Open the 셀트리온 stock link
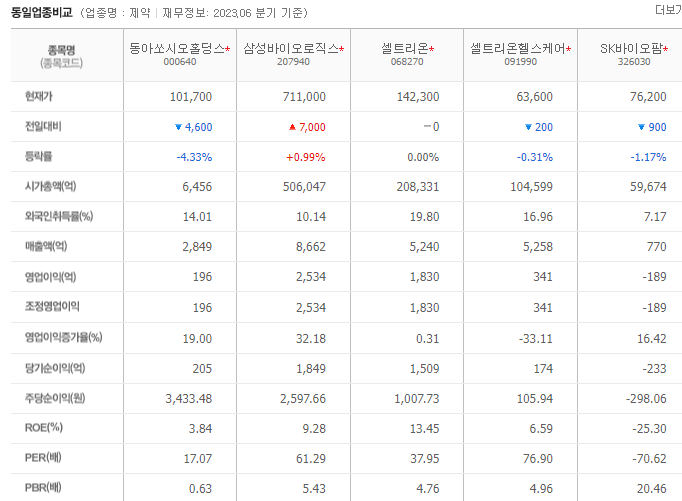The image size is (682, 501). pyautogui.click(x=405, y=48)
